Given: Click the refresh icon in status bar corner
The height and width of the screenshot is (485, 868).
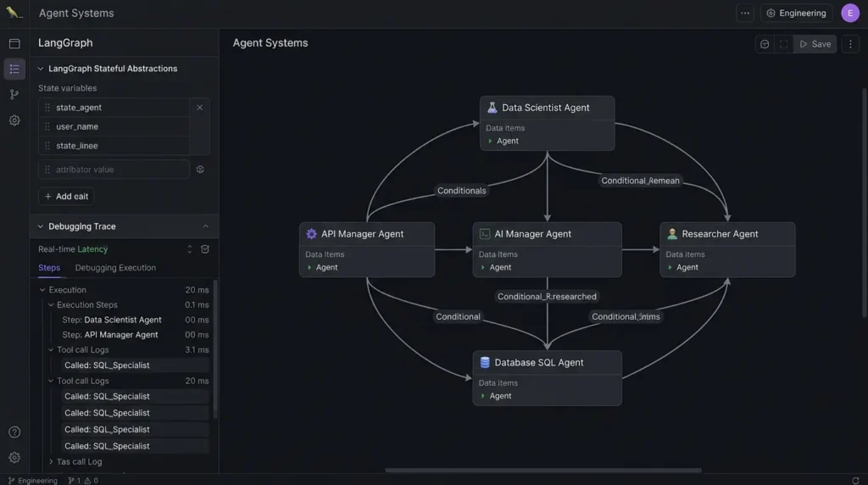Looking at the screenshot, I should pyautogui.click(x=855, y=480).
